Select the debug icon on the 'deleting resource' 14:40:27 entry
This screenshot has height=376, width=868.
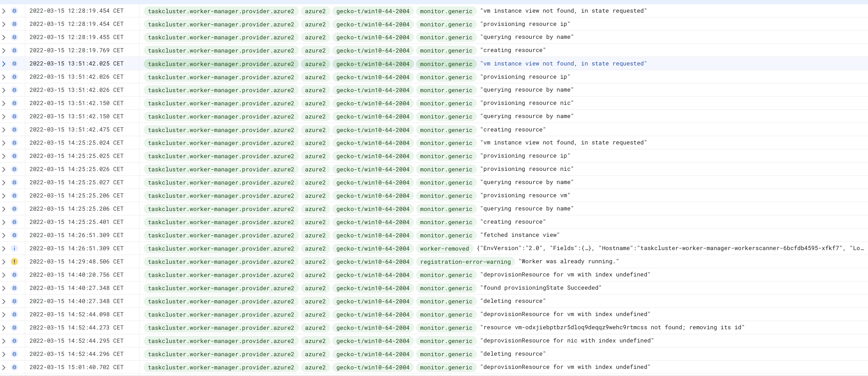(14, 301)
